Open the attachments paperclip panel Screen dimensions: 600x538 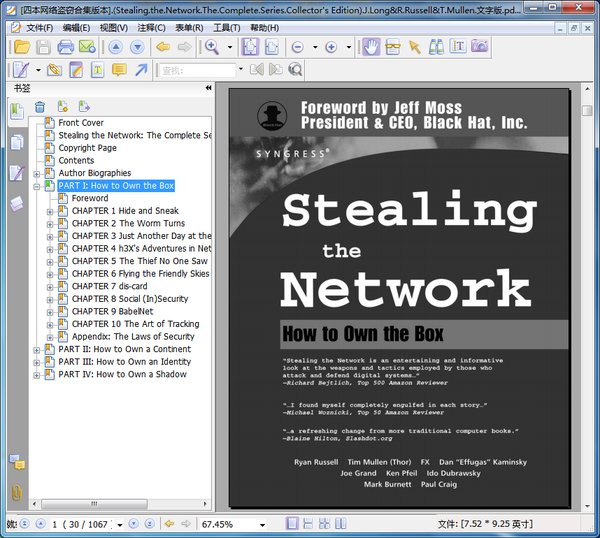click(x=16, y=492)
